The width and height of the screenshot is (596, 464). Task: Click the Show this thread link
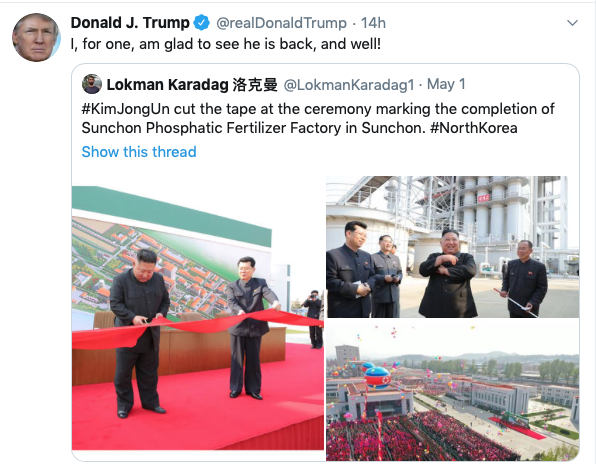[139, 152]
